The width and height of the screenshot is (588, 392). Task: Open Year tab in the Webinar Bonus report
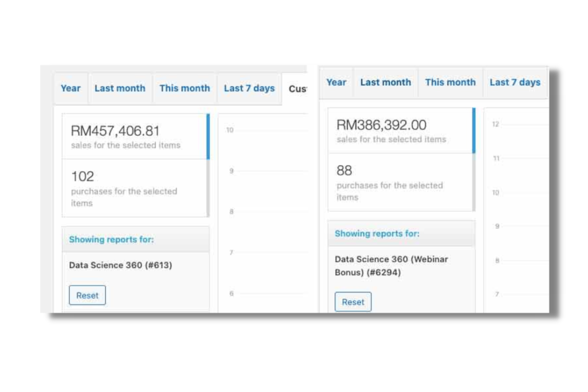[336, 83]
